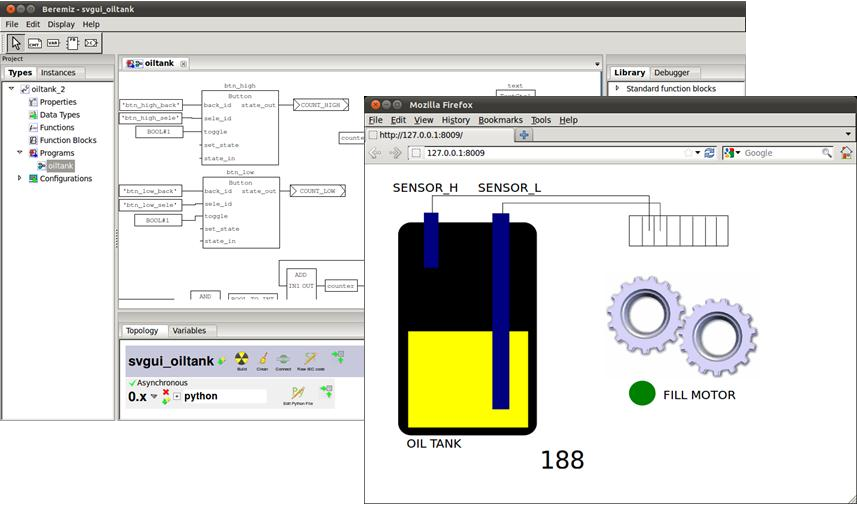Viewport: 857px width, 522px height.
Task: Click the Firefox home icon
Action: pos(846,153)
